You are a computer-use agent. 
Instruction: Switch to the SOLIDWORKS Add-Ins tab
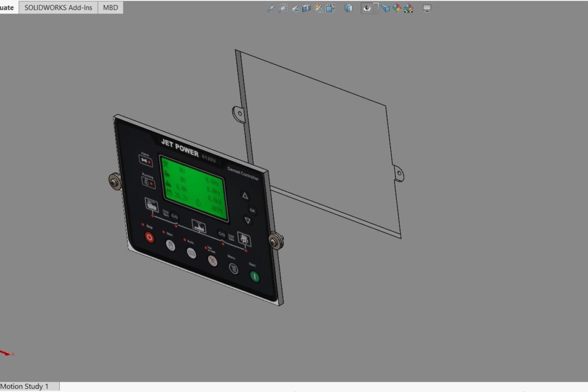tap(58, 8)
